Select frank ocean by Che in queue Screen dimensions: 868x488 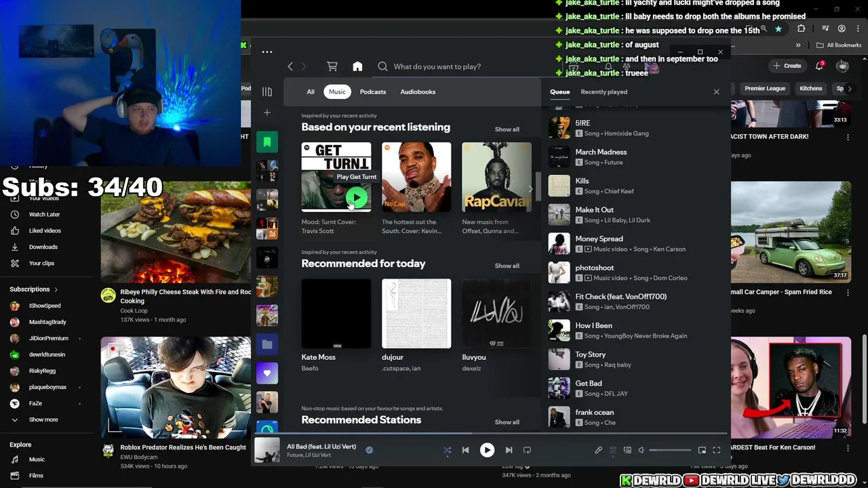tap(634, 417)
